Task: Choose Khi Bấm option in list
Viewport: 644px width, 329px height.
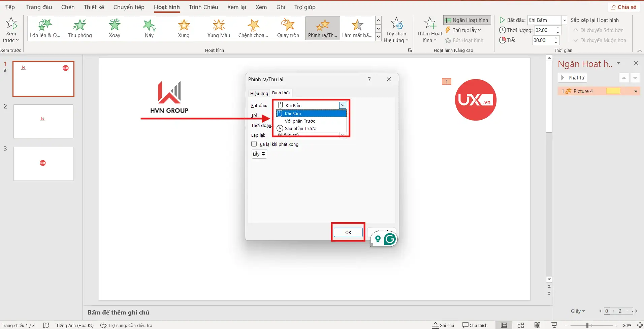Action: click(311, 113)
